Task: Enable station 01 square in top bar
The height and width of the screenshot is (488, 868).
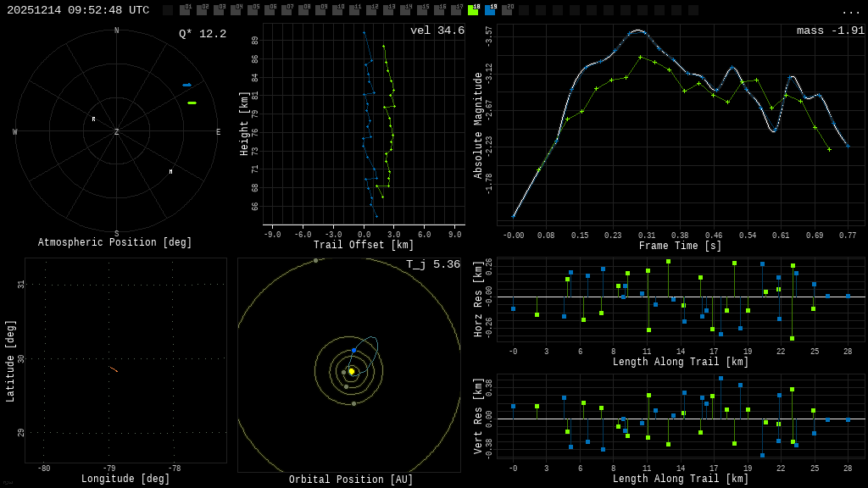Action: click(x=185, y=10)
